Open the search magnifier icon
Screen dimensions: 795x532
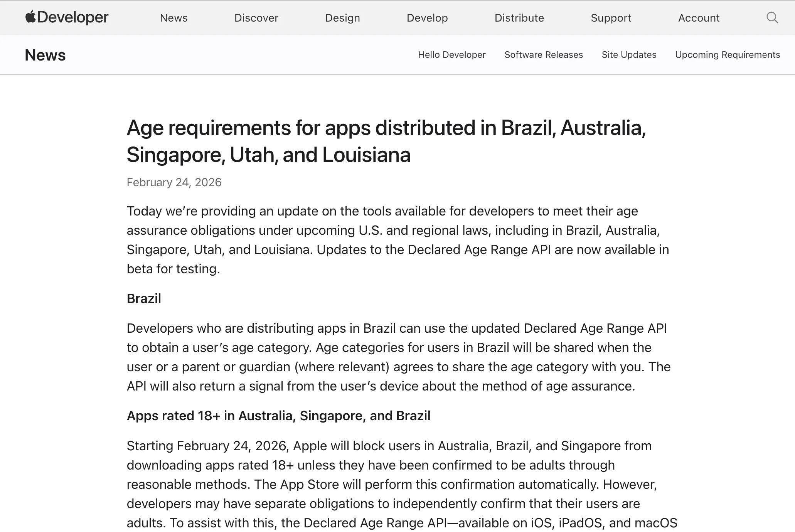pos(772,18)
